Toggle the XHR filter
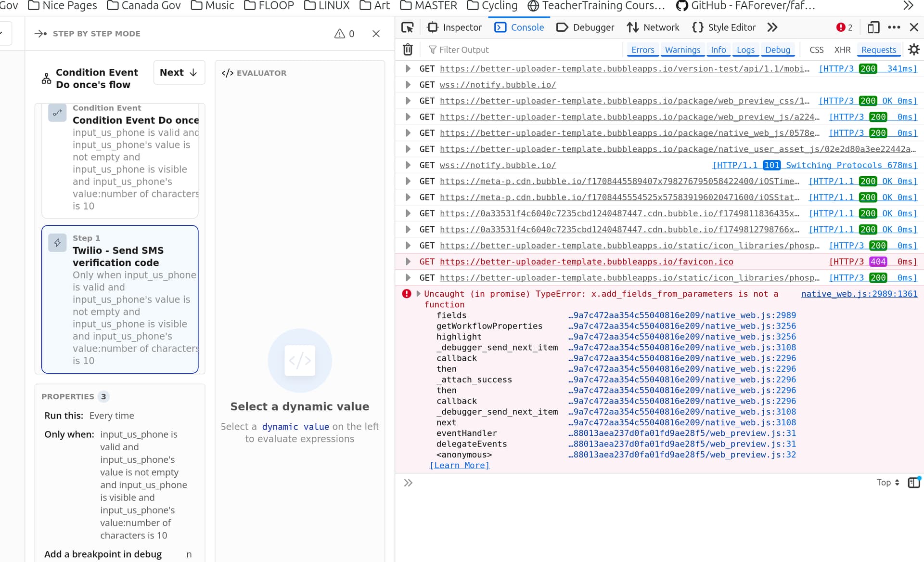 click(842, 50)
